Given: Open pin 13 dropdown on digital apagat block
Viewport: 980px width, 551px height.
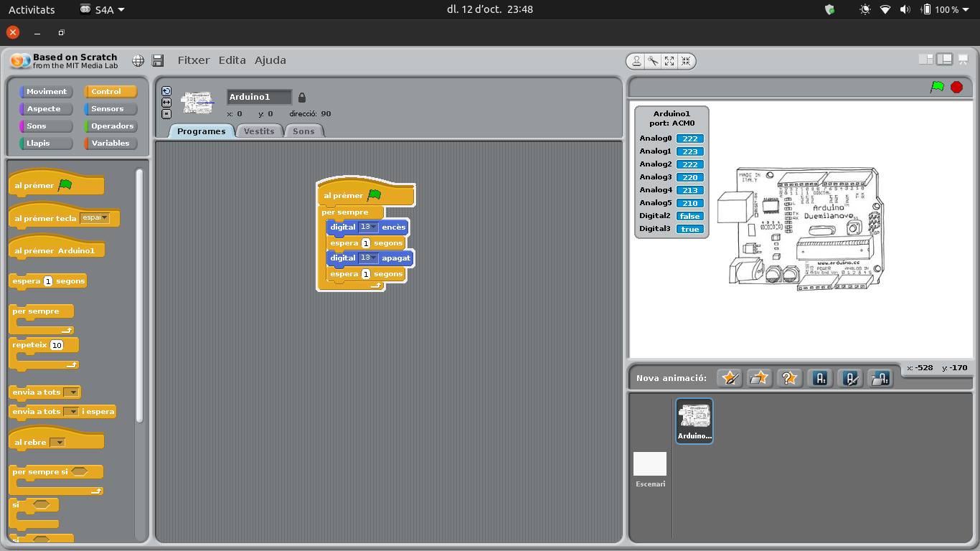Looking at the screenshot, I should [x=368, y=258].
